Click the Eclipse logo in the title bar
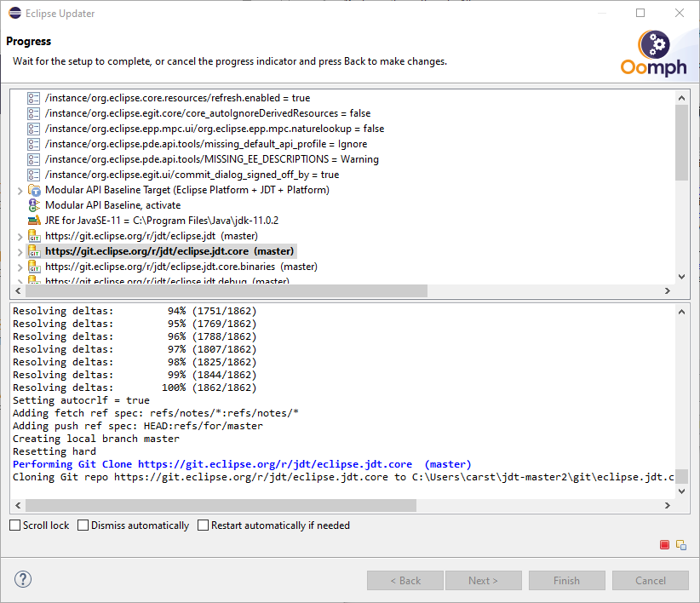This screenshot has height=603, width=700. click(x=15, y=13)
